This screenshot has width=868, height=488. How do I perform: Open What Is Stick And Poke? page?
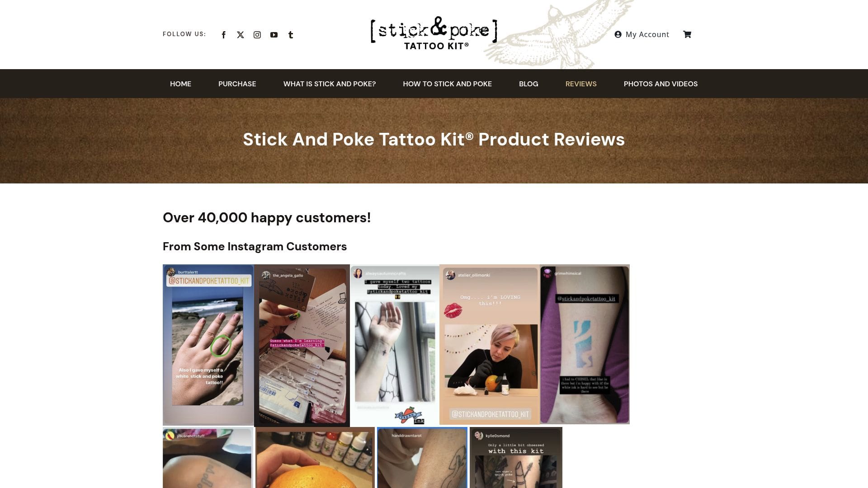pyautogui.click(x=330, y=84)
